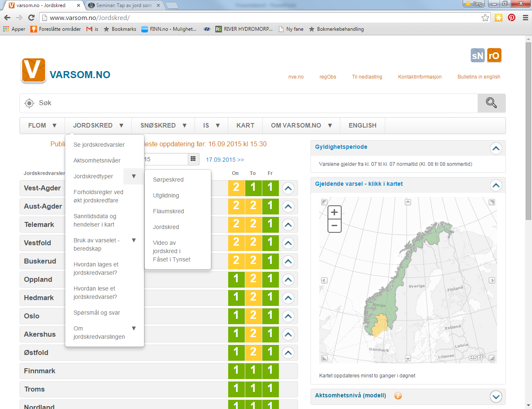Open Spørsmål og svar menu entry

point(96,313)
